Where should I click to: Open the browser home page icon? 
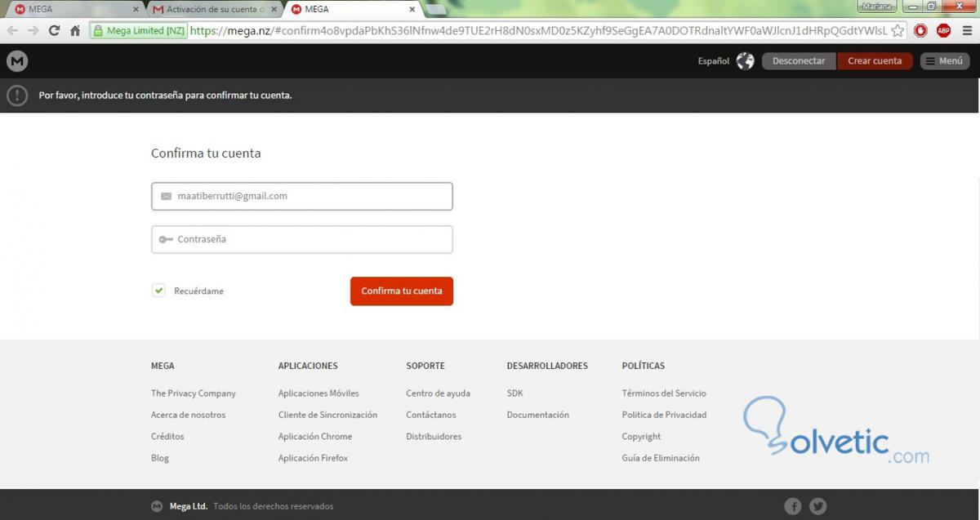(75, 31)
